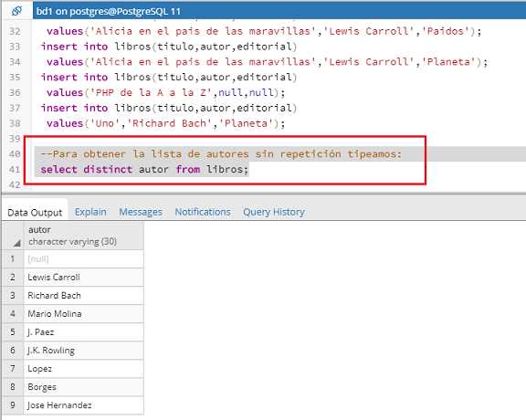Click line number 42 in the gutter

pyautogui.click(x=15, y=184)
